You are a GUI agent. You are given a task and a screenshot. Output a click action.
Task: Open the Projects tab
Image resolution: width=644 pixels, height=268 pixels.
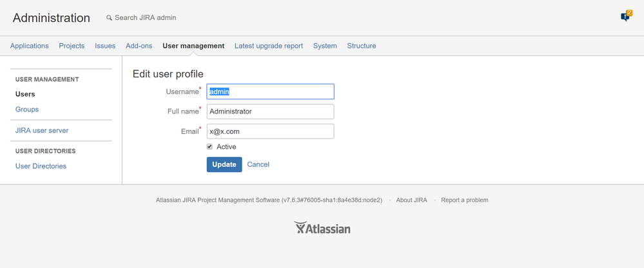(x=72, y=46)
